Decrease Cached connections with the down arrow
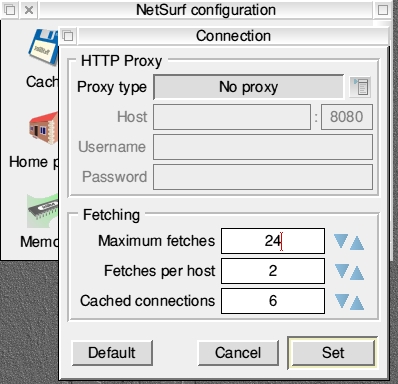This screenshot has width=398, height=384. (341, 301)
